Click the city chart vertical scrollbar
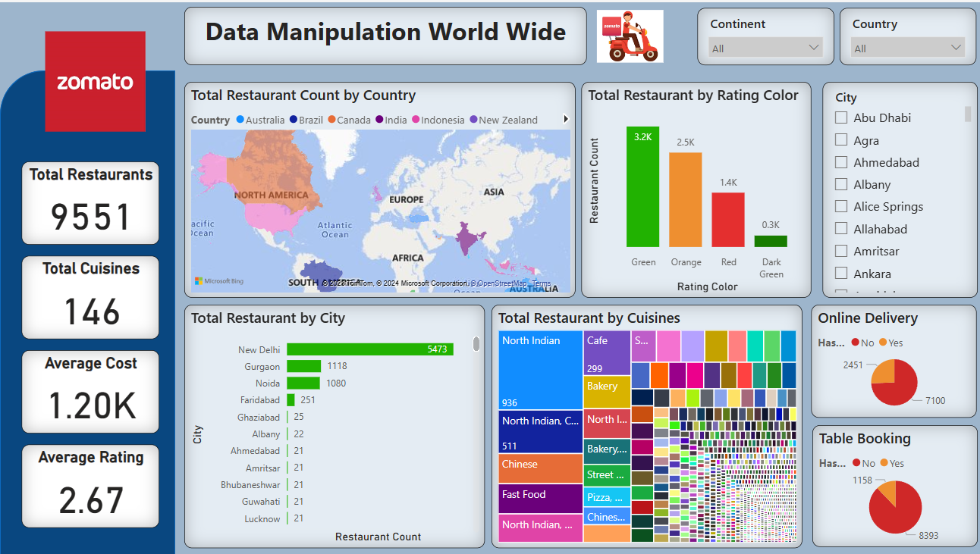This screenshot has height=554, width=980. tap(476, 345)
